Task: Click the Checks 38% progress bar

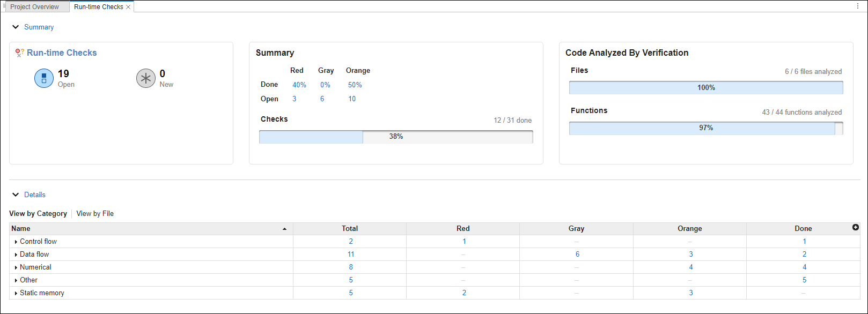Action: [x=396, y=137]
